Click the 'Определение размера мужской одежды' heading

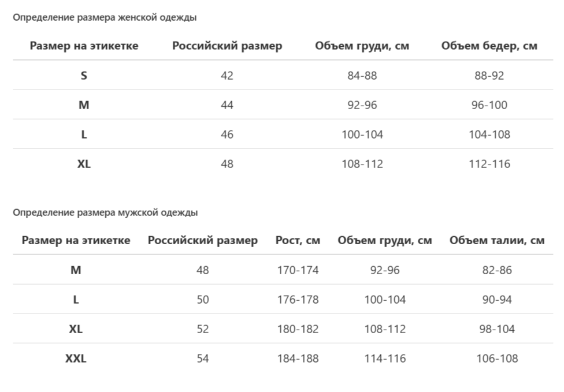105,212
